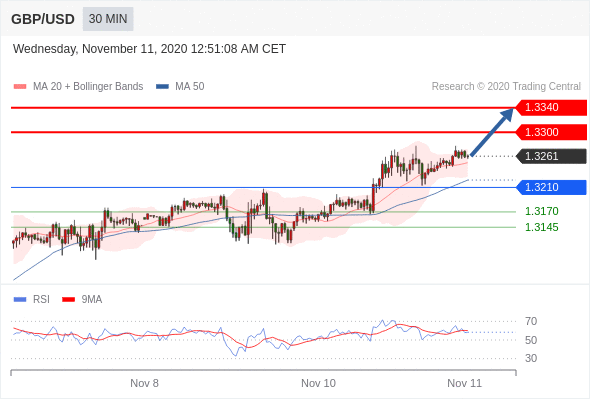Image resolution: width=590 pixels, height=400 pixels.
Task: Click the Nov 11 date axis label
Action: [x=464, y=383]
